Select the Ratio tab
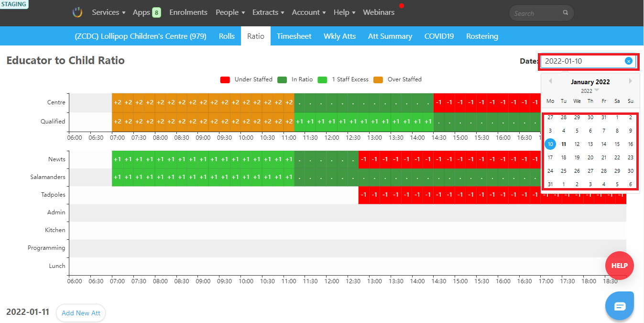The width and height of the screenshot is (644, 323). [256, 36]
